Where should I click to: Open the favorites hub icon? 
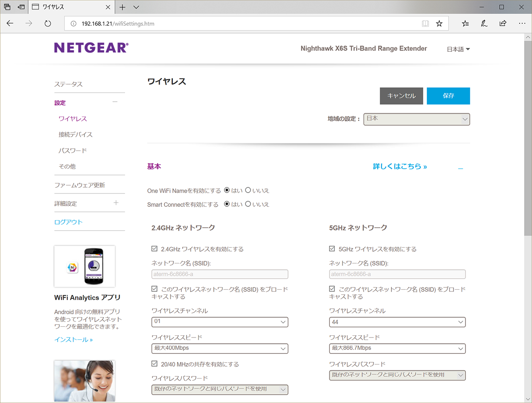(x=465, y=23)
